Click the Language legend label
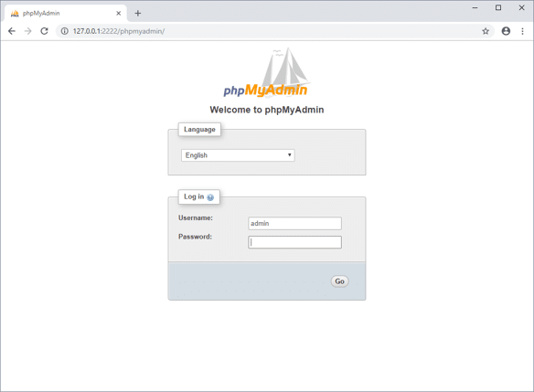 pos(199,130)
